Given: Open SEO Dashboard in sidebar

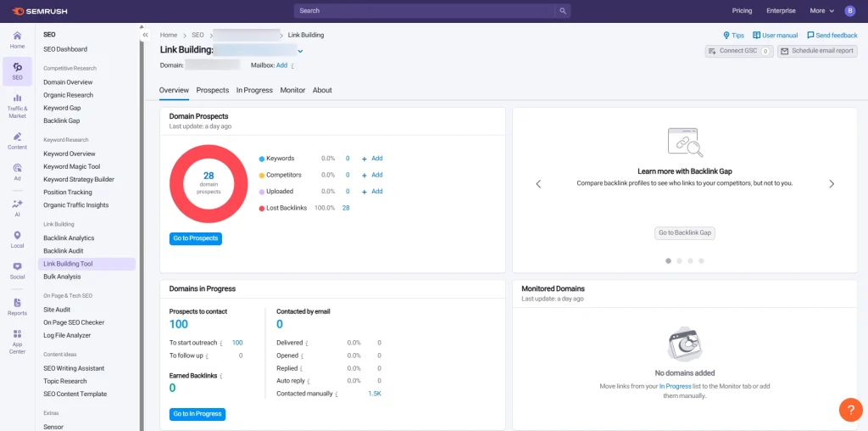Looking at the screenshot, I should pos(65,49).
